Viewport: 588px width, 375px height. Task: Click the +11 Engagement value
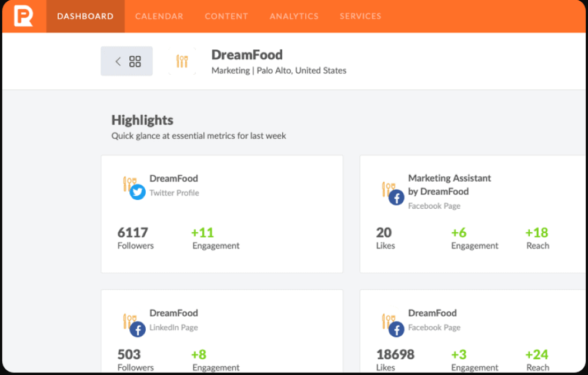pyautogui.click(x=202, y=233)
